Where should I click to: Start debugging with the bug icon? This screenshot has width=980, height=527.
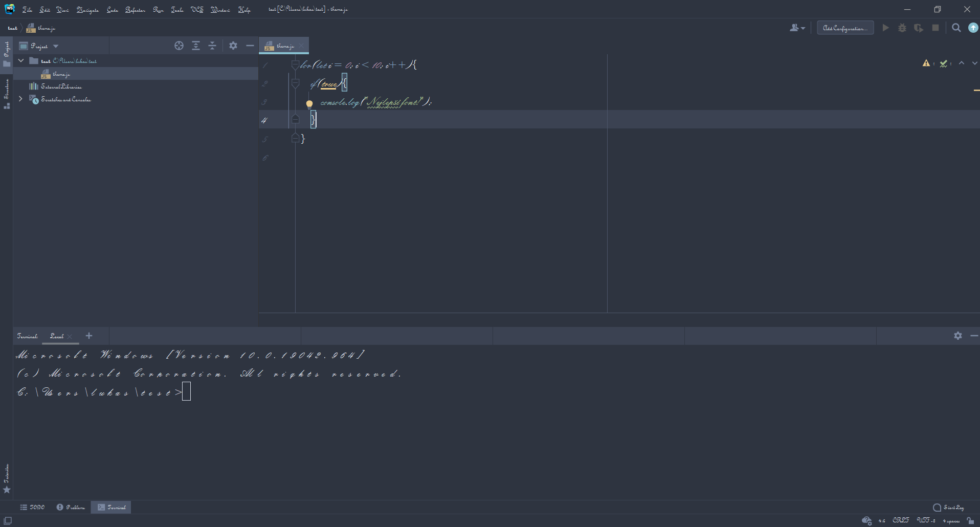[x=902, y=28]
